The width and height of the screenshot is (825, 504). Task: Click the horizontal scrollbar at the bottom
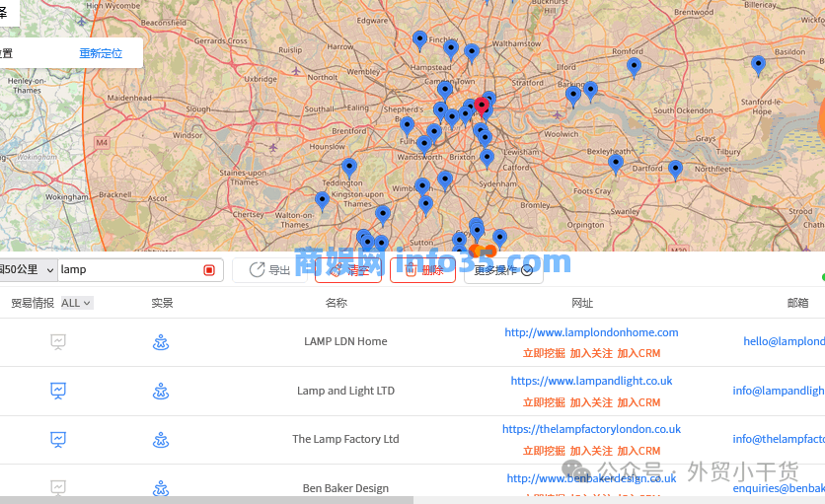click(x=206, y=500)
